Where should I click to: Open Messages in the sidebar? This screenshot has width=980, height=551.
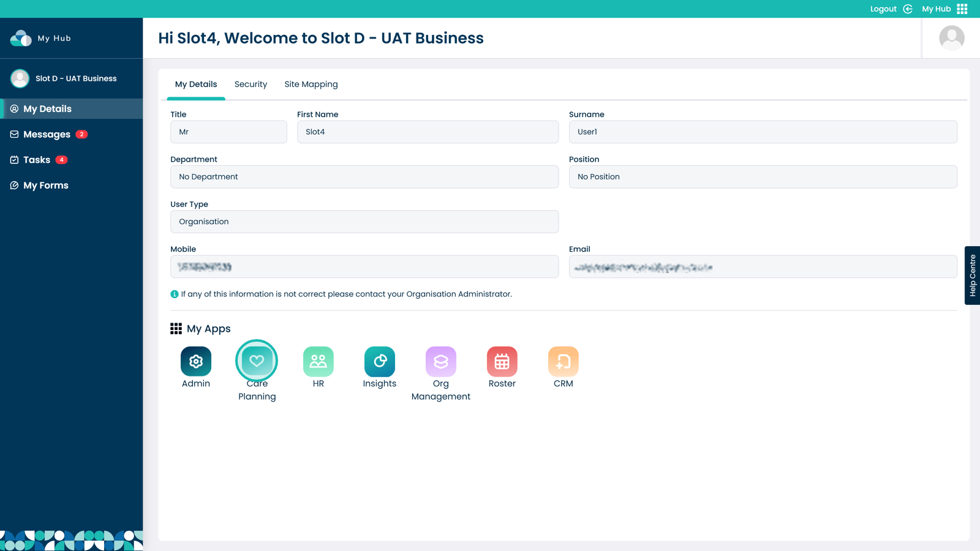47,134
